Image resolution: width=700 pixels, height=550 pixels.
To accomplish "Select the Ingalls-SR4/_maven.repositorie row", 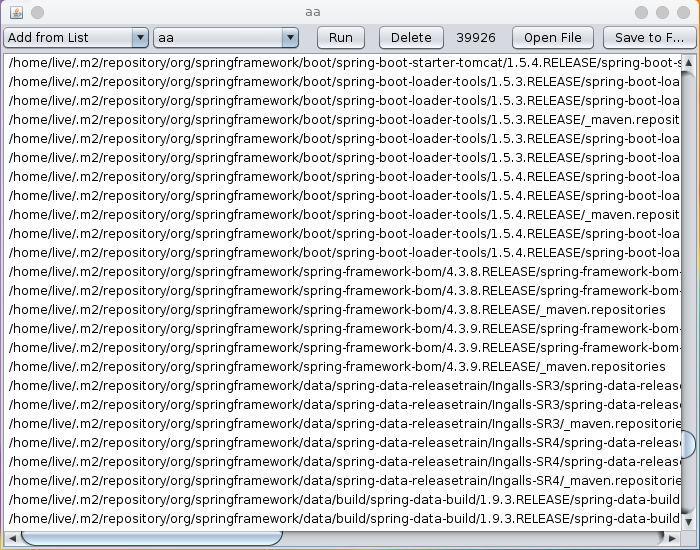I will pos(342,481).
